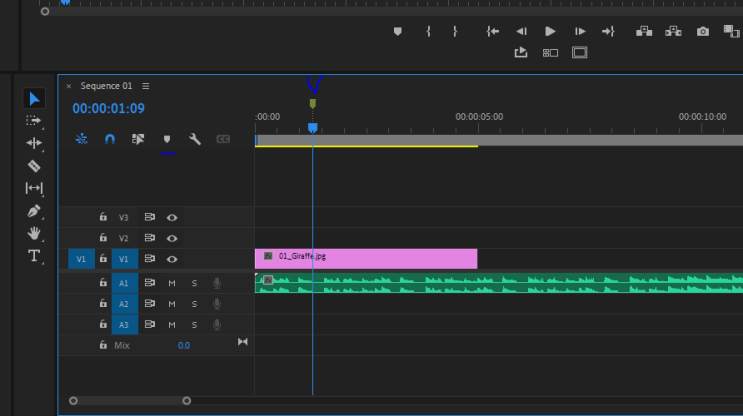
Task: Open Timeline Display Settings wrench menu
Action: coord(195,139)
